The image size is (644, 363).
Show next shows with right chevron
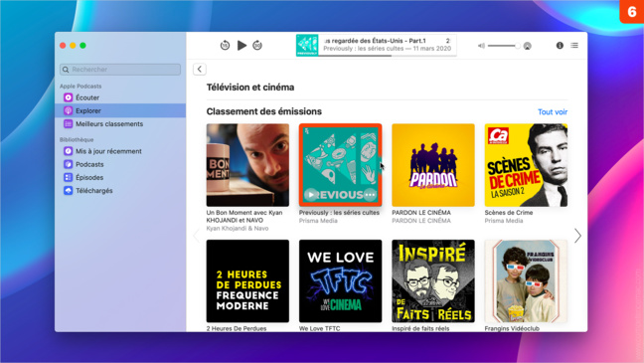pyautogui.click(x=577, y=236)
